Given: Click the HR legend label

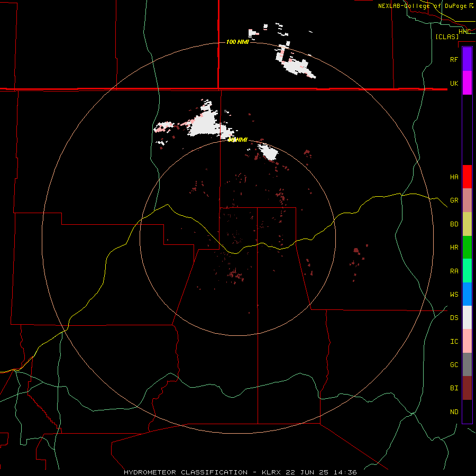Looking at the screenshot, I should pyautogui.click(x=454, y=248).
